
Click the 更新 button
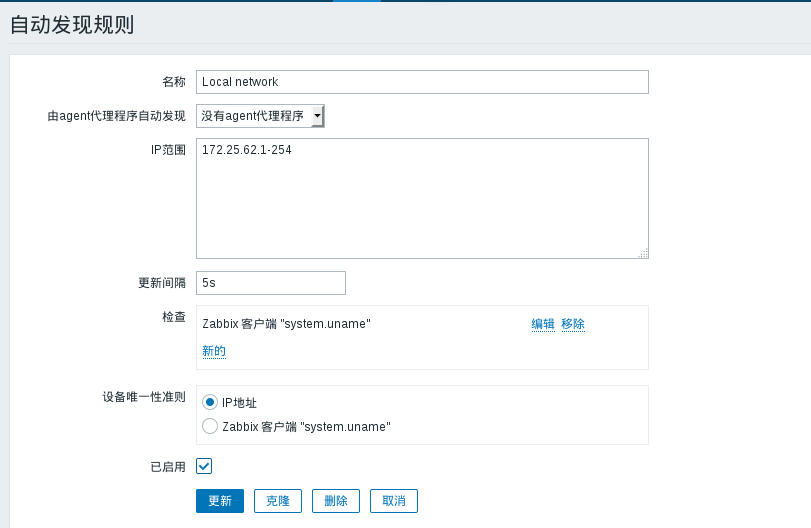click(x=220, y=501)
